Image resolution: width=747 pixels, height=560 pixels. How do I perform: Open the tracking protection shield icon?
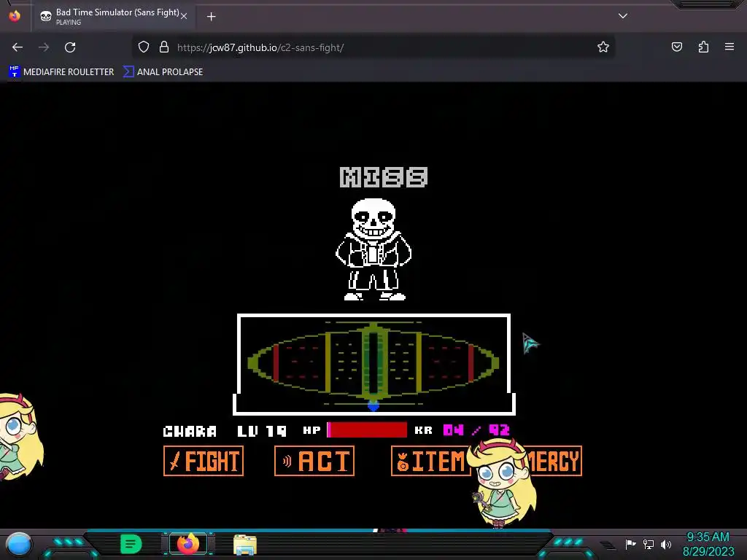coord(144,47)
